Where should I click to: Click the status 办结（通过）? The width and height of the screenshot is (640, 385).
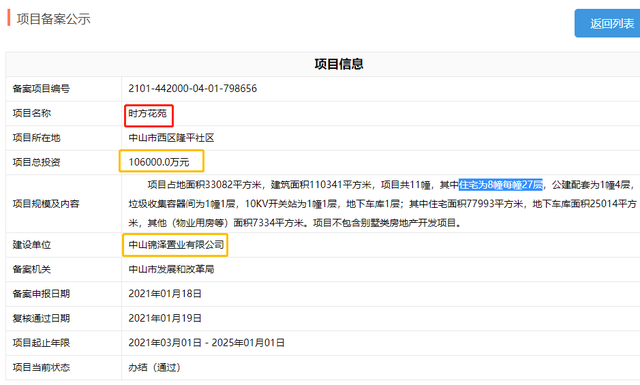(154, 367)
